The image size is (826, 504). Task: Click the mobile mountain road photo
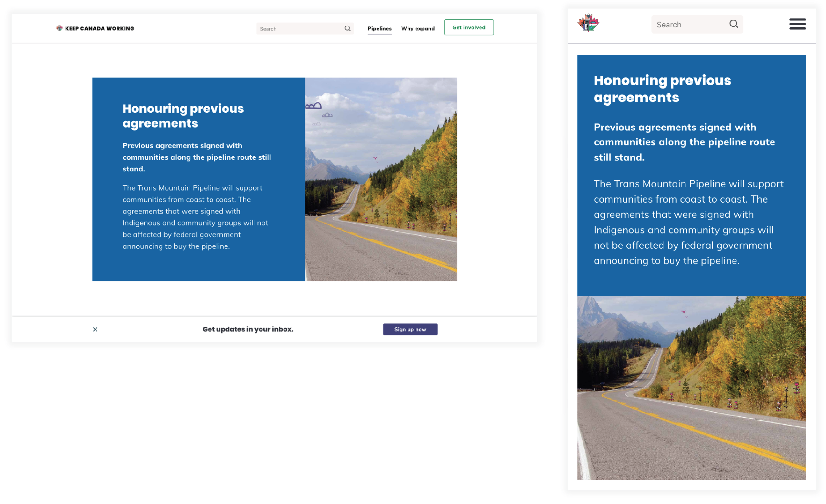tap(691, 388)
